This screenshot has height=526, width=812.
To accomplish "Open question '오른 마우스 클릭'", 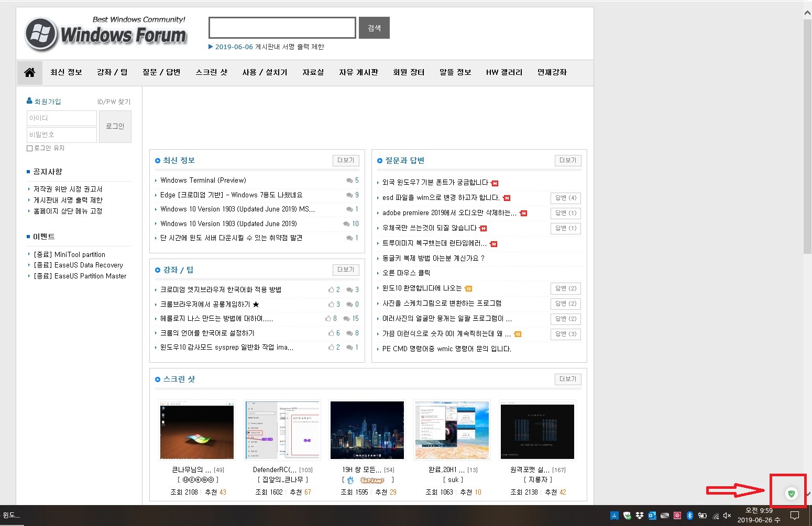I will pyautogui.click(x=406, y=273).
